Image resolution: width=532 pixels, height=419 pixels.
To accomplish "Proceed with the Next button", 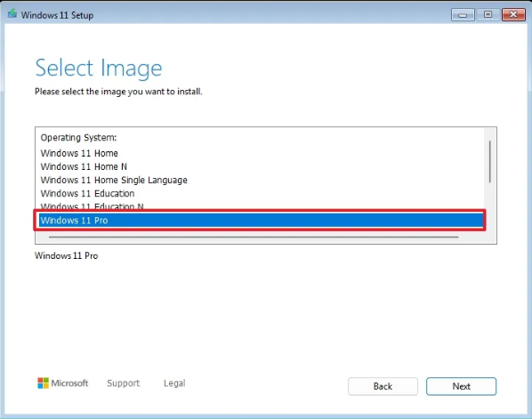I will [x=461, y=386].
